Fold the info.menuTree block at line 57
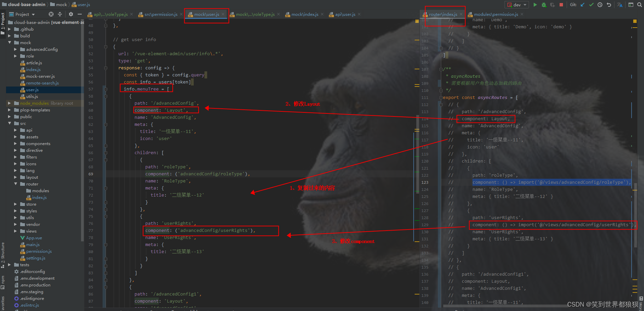Screen dimensions: 644x311 (x=106, y=89)
